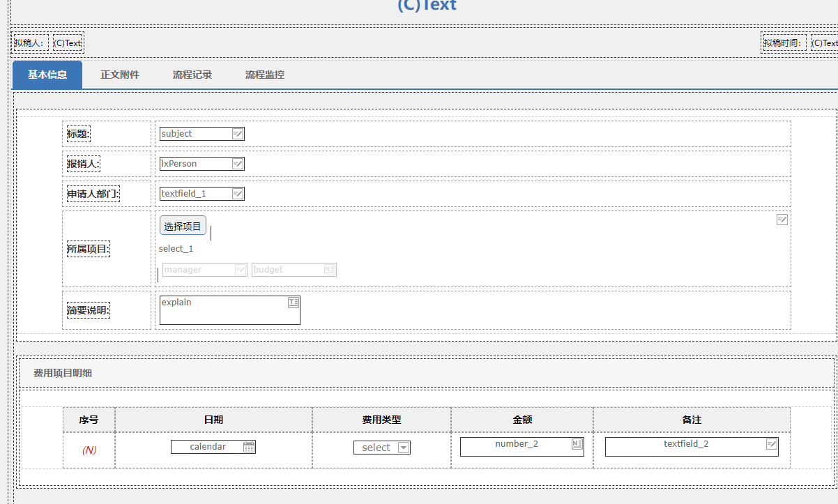838x504 pixels.
Task: Select the 费用项目明细 section header
Action: pyautogui.click(x=63, y=373)
